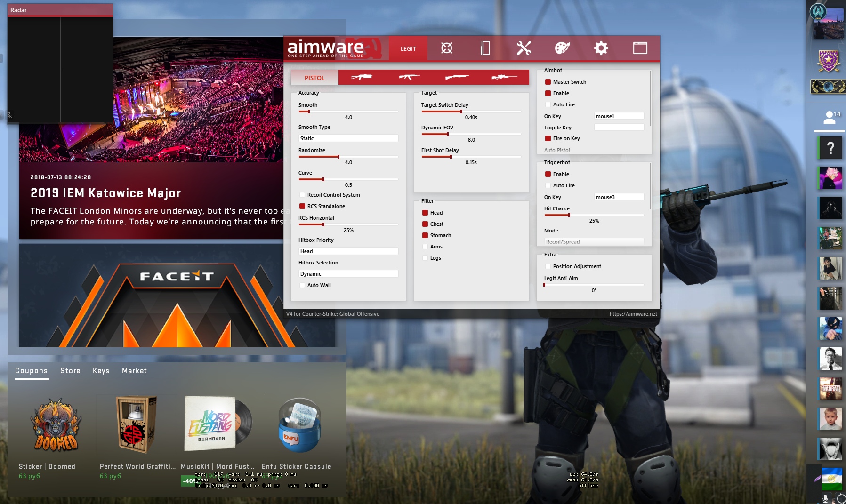Adjust the Hit Chance slider
The height and width of the screenshot is (504, 846).
(594, 215)
